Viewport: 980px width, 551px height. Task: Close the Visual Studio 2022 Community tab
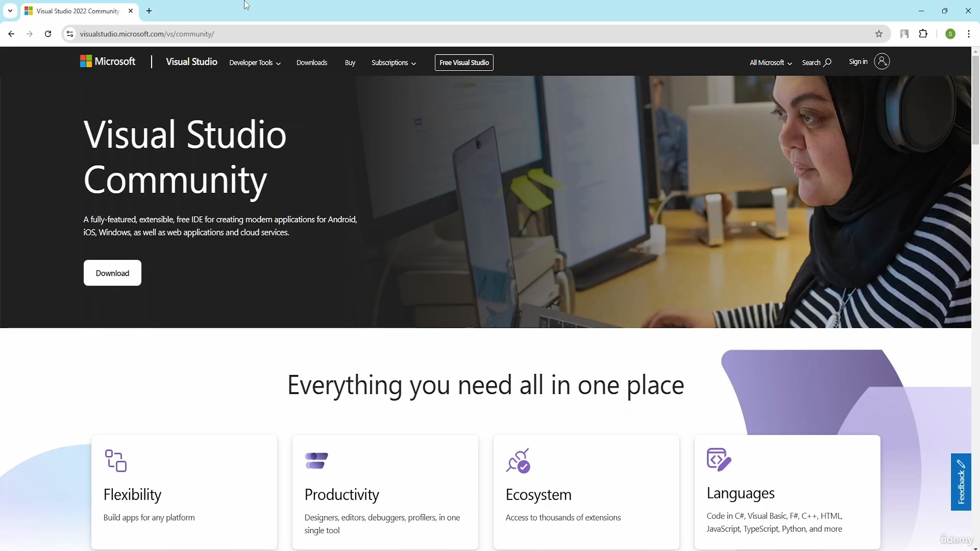[131, 11]
